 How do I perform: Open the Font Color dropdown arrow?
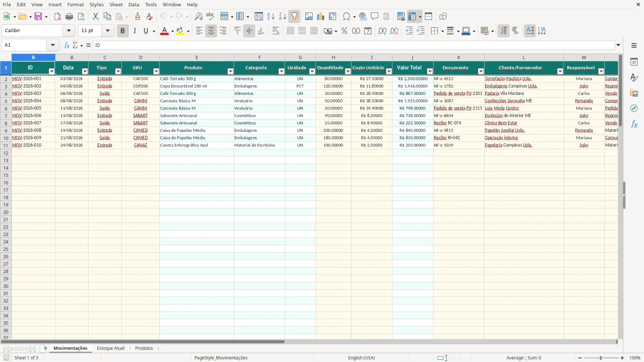[172, 31]
